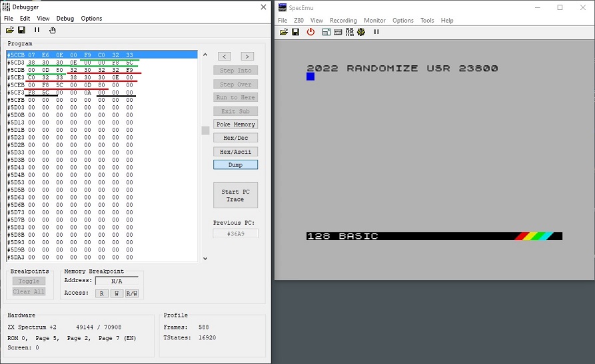
Task: Click the Debugger save disk icon
Action: pyautogui.click(x=21, y=30)
